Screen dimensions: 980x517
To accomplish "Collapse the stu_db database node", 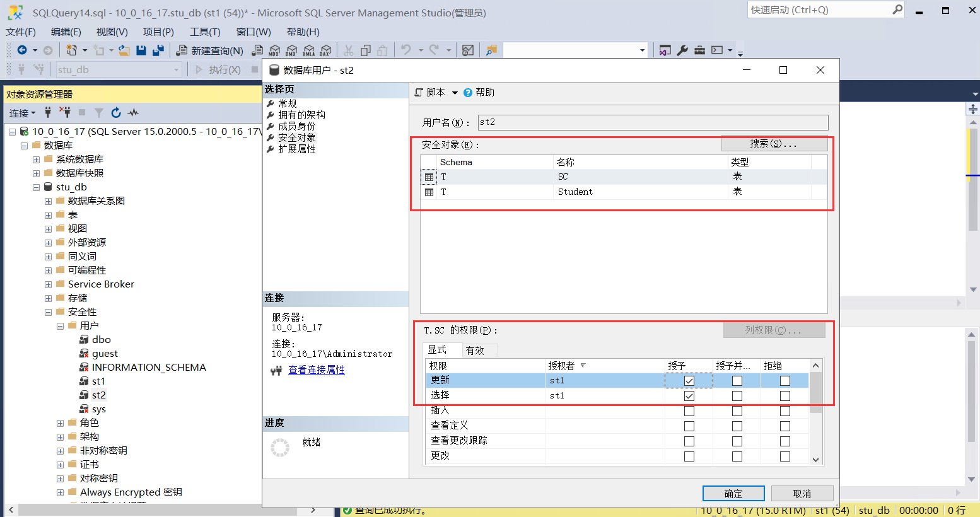I will pos(36,187).
